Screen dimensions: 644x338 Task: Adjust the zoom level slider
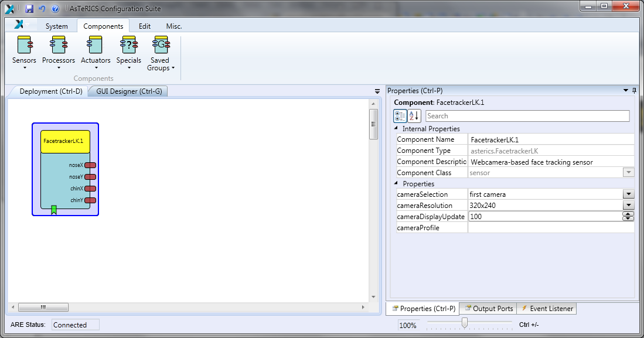[x=465, y=323]
